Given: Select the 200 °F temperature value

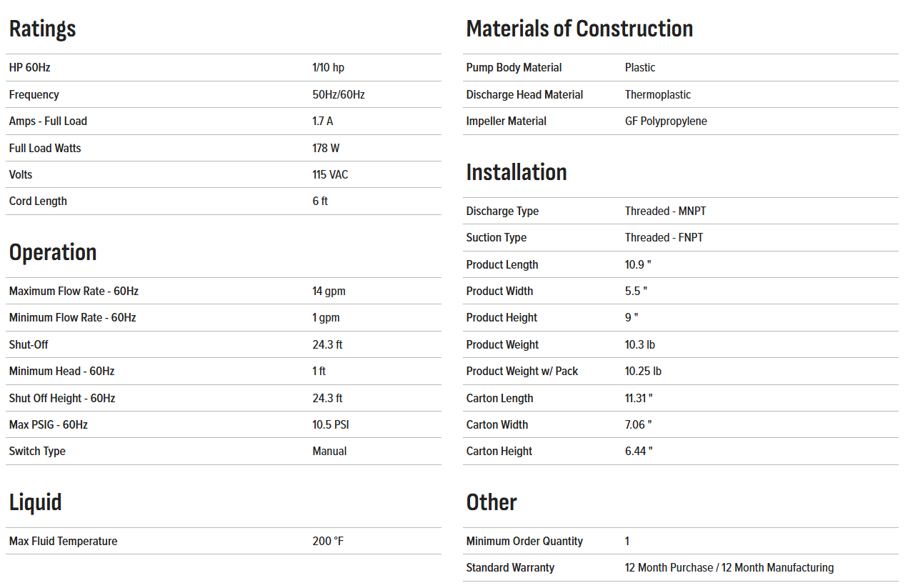Looking at the screenshot, I should click(328, 541).
